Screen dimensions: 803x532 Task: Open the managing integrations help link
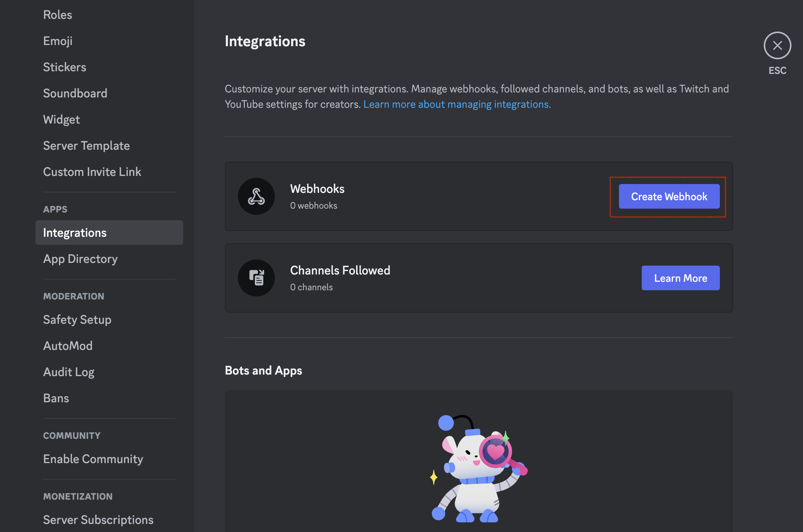tap(457, 104)
